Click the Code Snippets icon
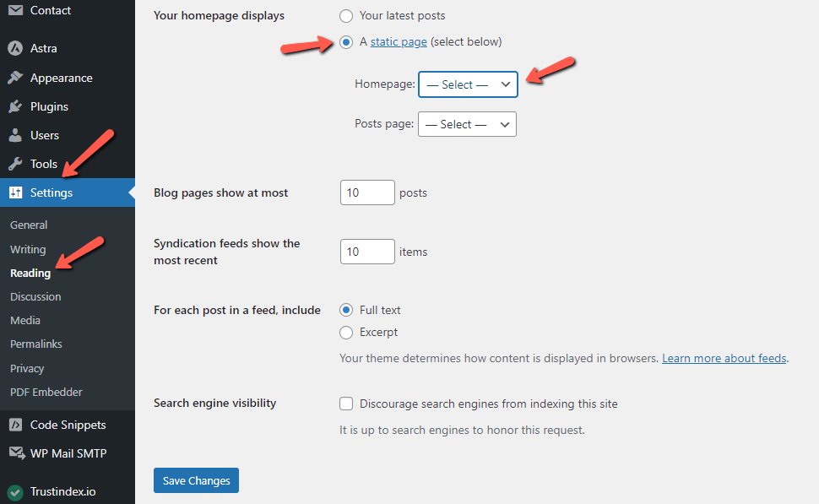The height and width of the screenshot is (504, 819). (x=16, y=425)
